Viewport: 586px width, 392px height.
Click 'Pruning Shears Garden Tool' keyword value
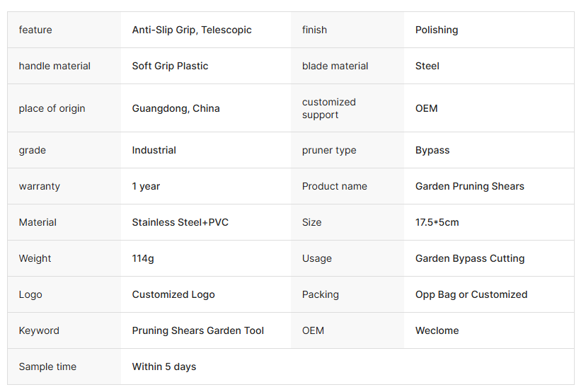(x=198, y=330)
